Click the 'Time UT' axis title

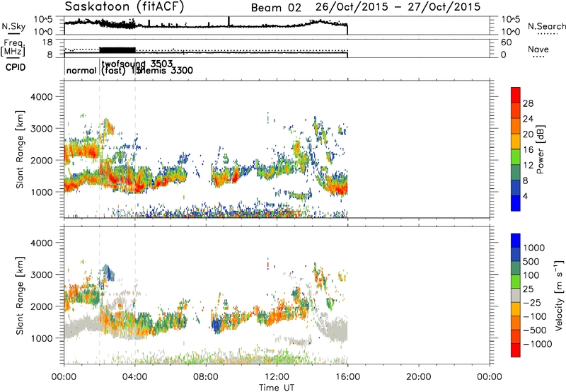pyautogui.click(x=277, y=388)
